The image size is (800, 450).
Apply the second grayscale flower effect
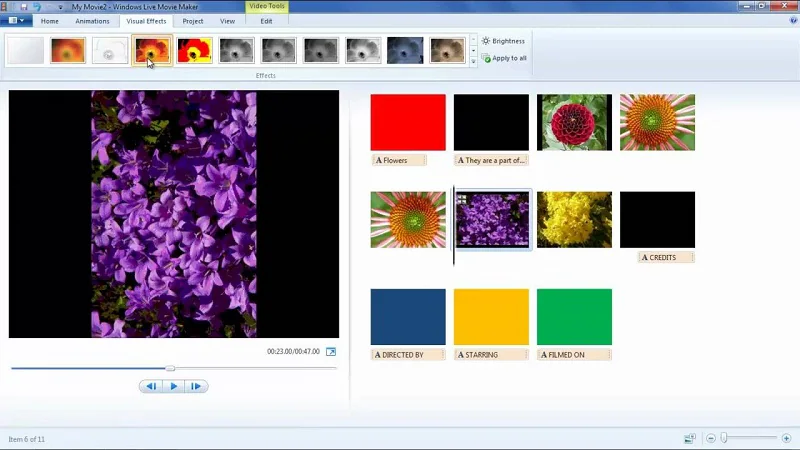279,51
